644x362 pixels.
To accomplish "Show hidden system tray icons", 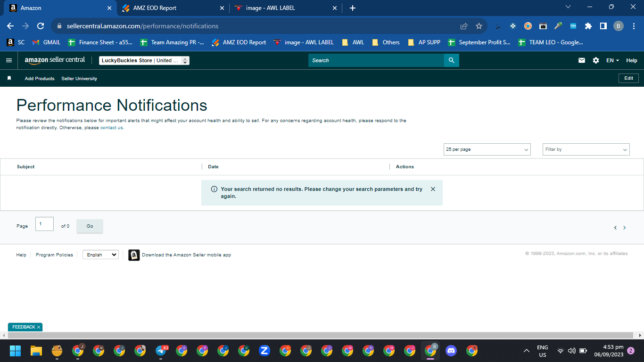I will pyautogui.click(x=527, y=351).
